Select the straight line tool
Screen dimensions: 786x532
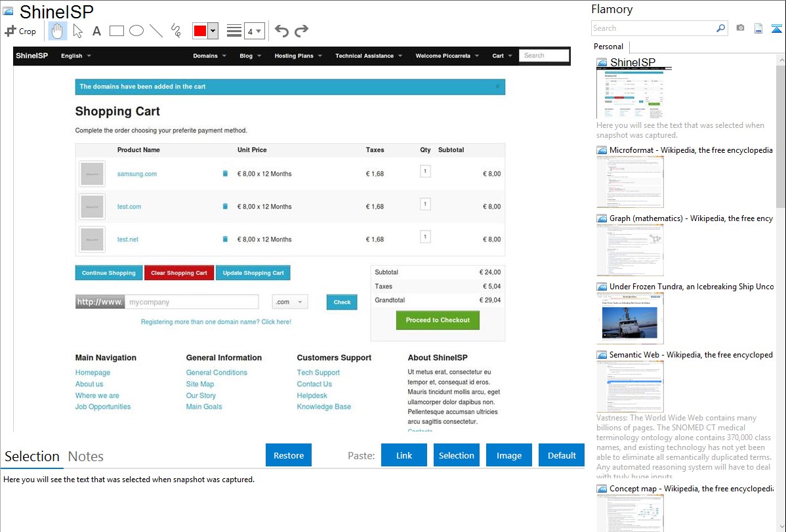coord(156,31)
